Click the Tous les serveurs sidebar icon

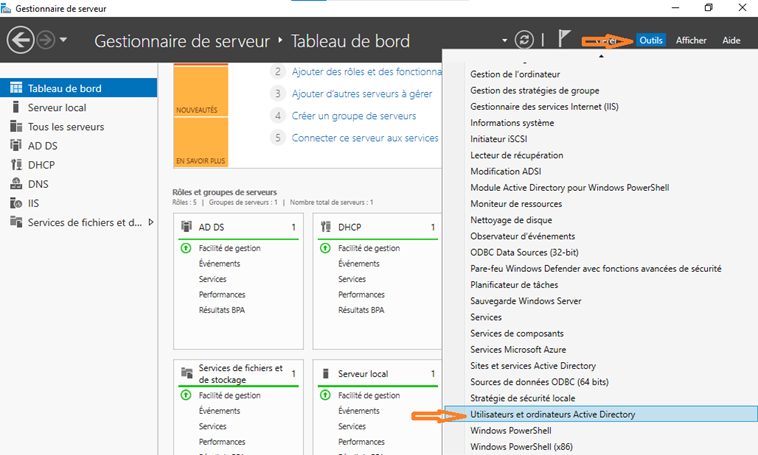[x=16, y=126]
